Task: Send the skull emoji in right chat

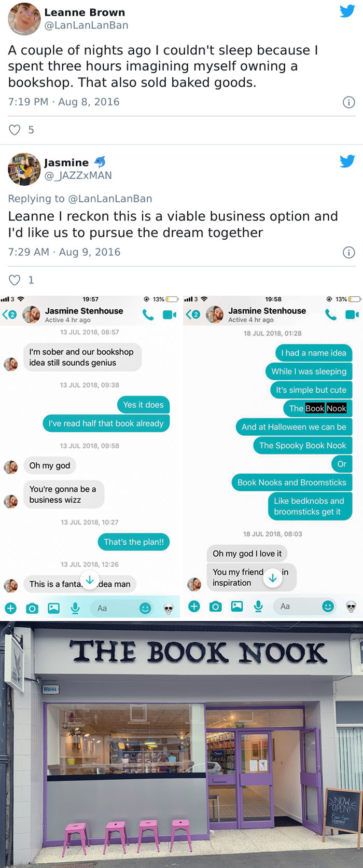Action: pyautogui.click(x=351, y=607)
